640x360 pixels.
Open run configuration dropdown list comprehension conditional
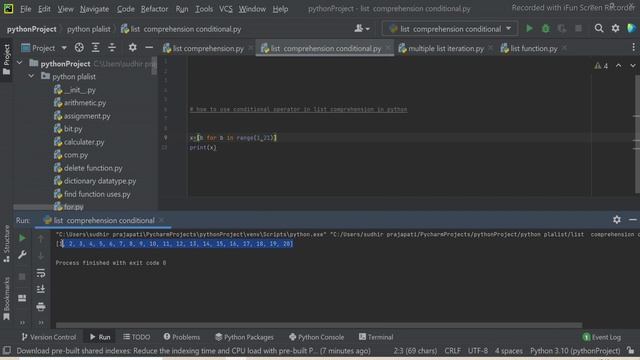450,29
